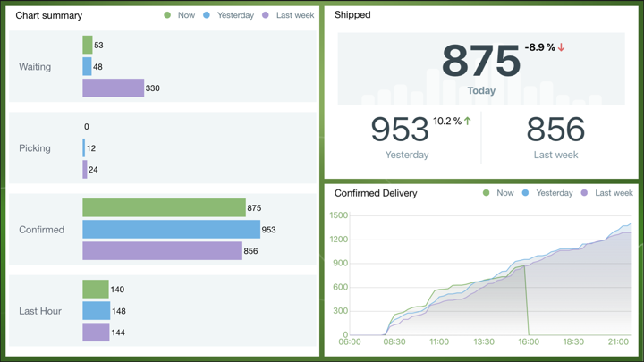The width and height of the screenshot is (644, 362).
Task: Click the purple Last Hour bar labeled 144
Action: click(x=96, y=332)
